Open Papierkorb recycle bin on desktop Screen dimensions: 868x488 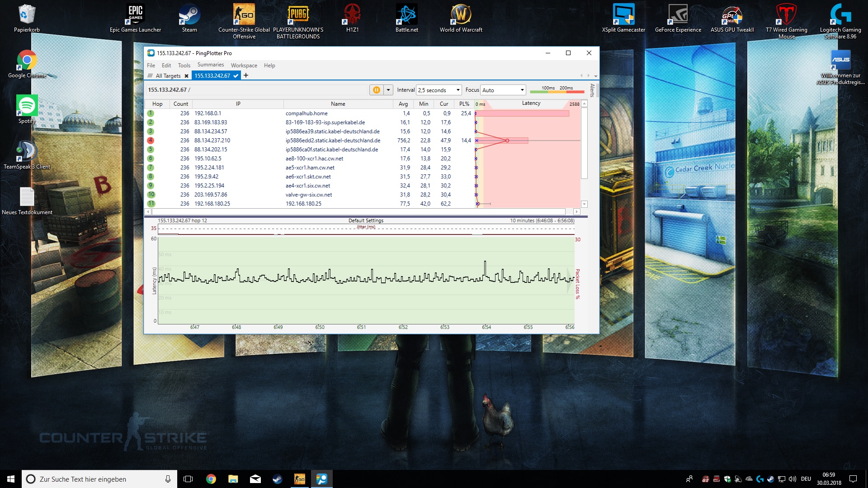tap(27, 19)
